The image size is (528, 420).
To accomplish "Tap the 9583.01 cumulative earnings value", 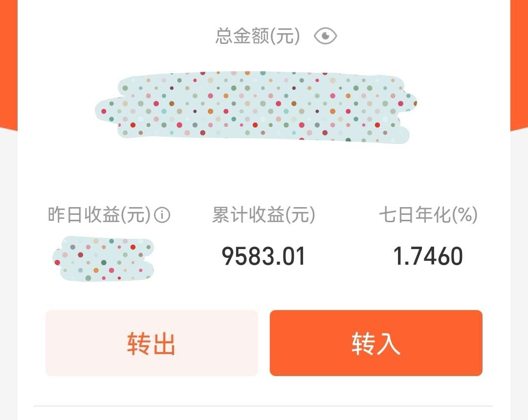I will pos(264,256).
